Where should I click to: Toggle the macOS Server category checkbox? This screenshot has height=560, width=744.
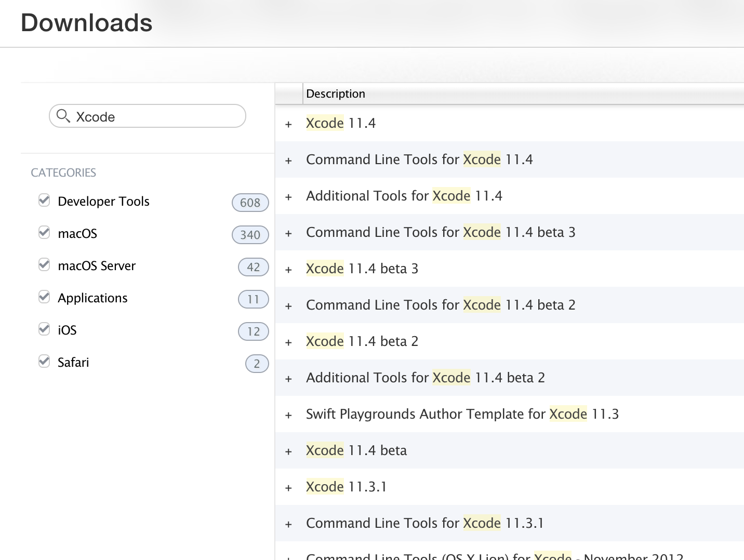click(44, 265)
